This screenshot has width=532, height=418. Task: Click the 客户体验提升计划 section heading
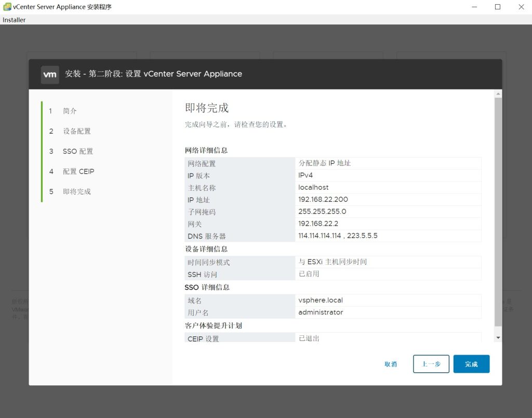213,325
